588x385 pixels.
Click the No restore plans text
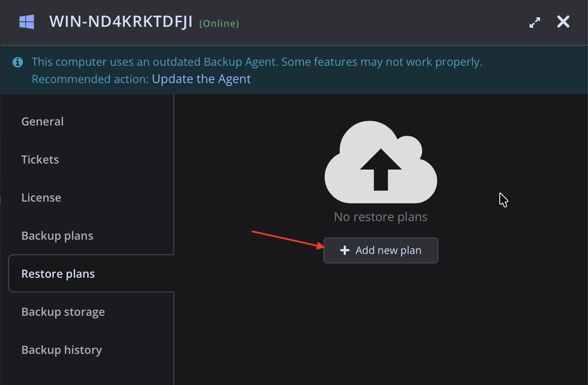(x=381, y=217)
